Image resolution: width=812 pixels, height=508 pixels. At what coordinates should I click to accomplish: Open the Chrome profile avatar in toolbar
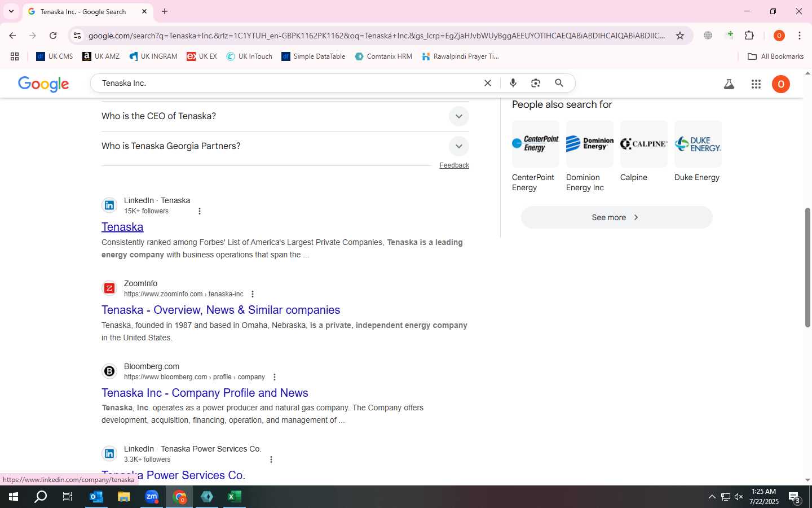pyautogui.click(x=779, y=36)
